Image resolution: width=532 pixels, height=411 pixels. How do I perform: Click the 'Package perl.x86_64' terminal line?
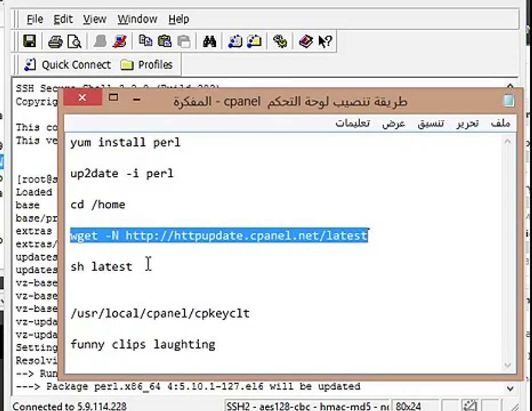click(188, 386)
